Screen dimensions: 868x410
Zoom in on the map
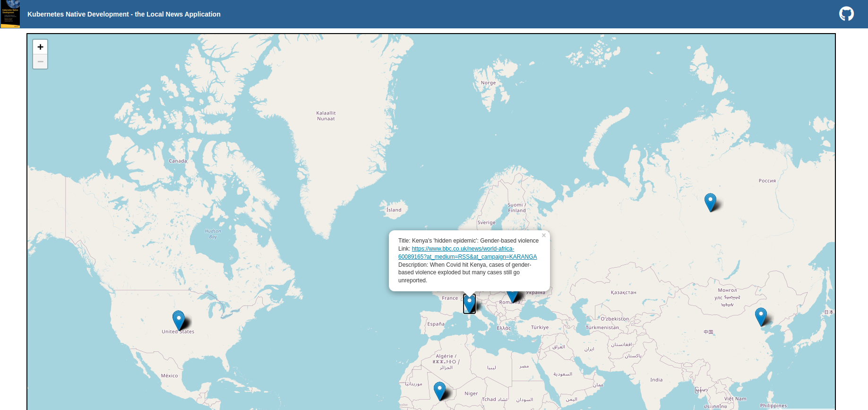pos(40,47)
